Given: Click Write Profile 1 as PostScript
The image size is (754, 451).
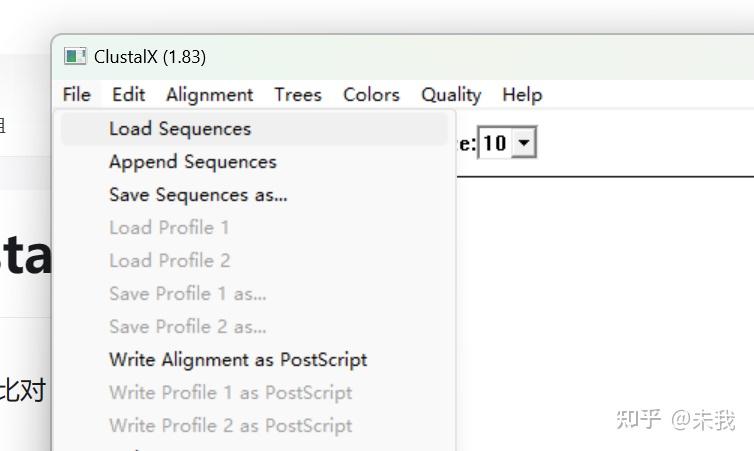Looking at the screenshot, I should point(231,393).
